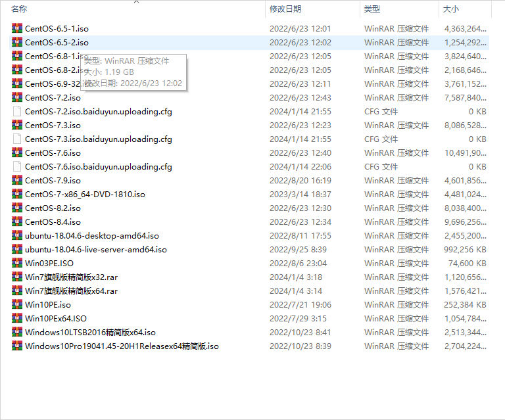Screen dimensions: 505x420
Task: Select the Win10PE.iso archive icon
Action: (17, 304)
